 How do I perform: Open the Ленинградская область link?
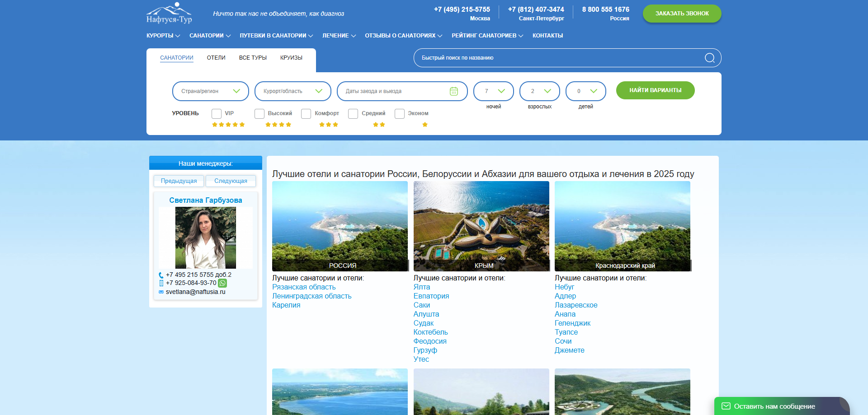pos(311,296)
